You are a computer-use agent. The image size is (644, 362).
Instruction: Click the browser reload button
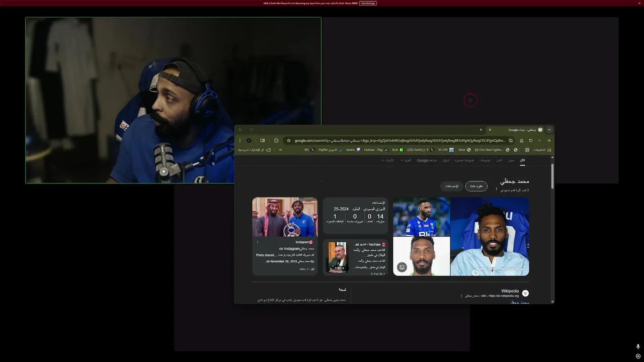[x=531, y=141]
